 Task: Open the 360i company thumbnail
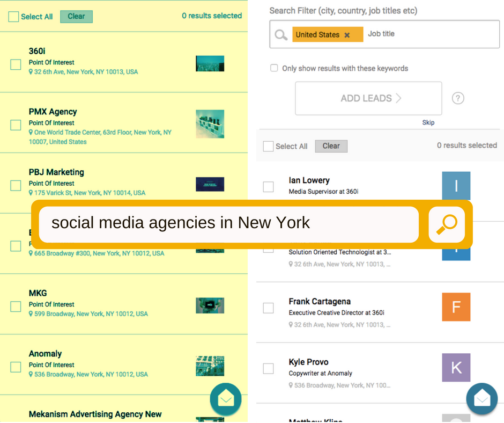tap(210, 63)
